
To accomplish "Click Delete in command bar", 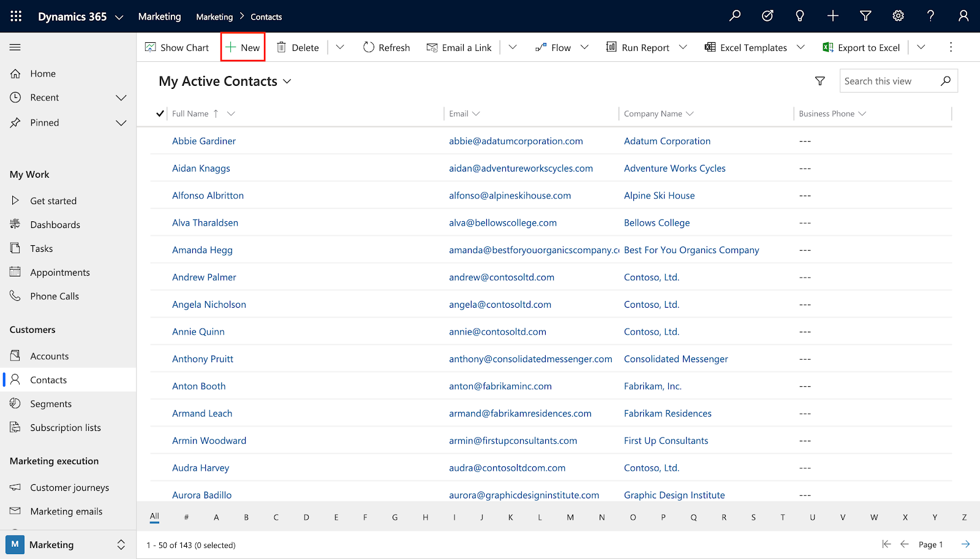I will click(298, 48).
